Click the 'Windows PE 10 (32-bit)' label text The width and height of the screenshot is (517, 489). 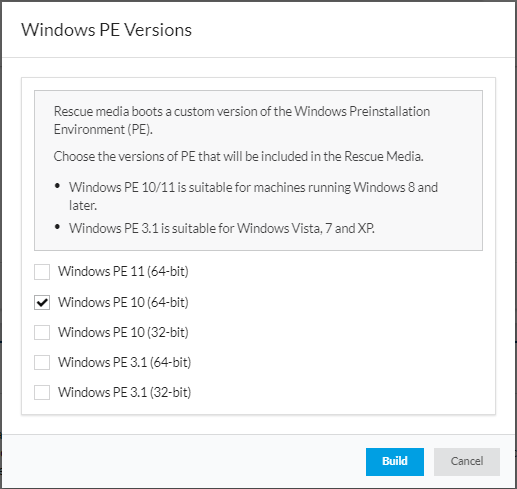pyautogui.click(x=123, y=332)
